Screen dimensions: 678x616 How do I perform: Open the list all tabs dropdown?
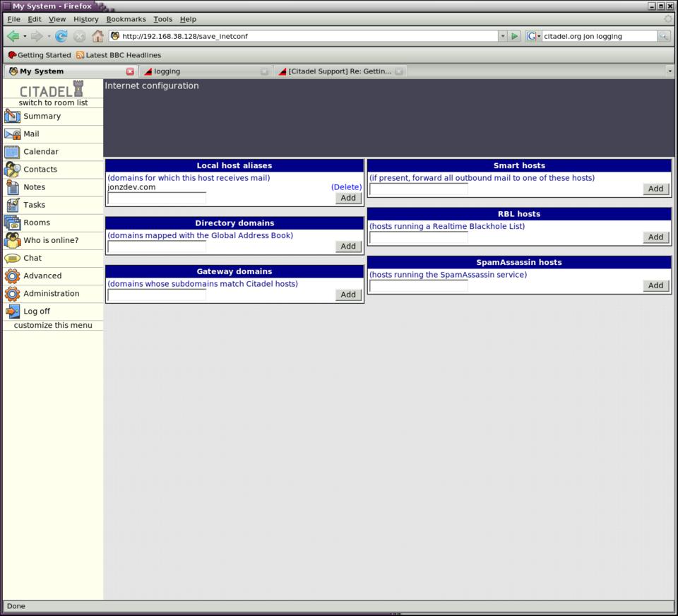tap(670, 71)
